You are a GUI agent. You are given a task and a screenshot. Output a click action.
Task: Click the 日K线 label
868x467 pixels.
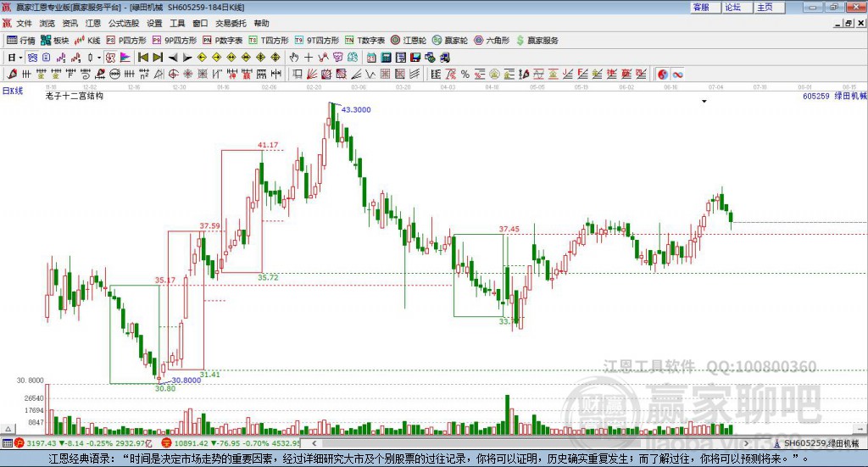click(x=13, y=91)
